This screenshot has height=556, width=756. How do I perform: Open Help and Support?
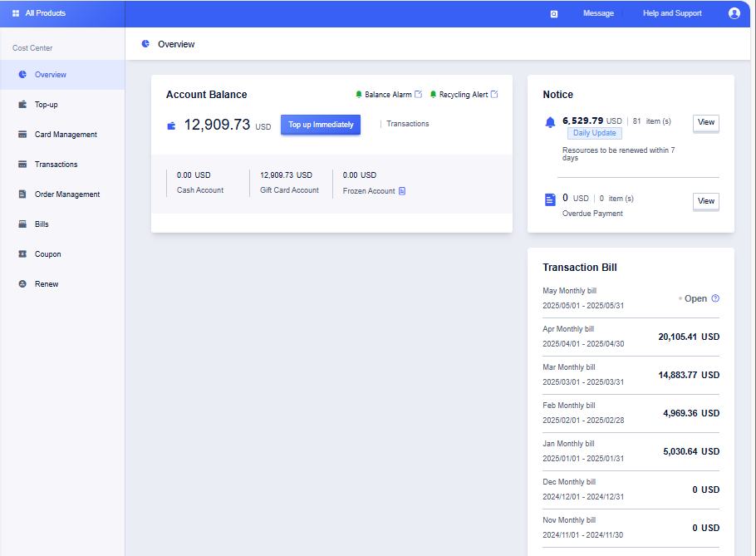(672, 13)
